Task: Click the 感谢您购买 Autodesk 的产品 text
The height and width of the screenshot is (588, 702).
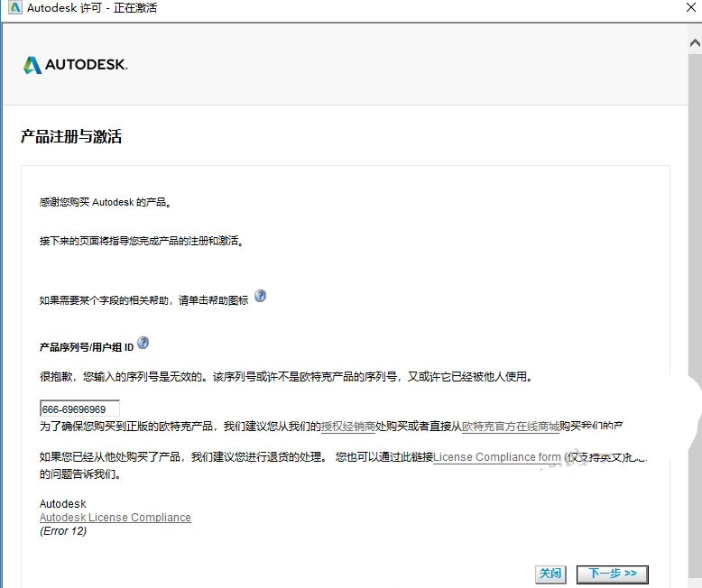Action: (x=106, y=202)
